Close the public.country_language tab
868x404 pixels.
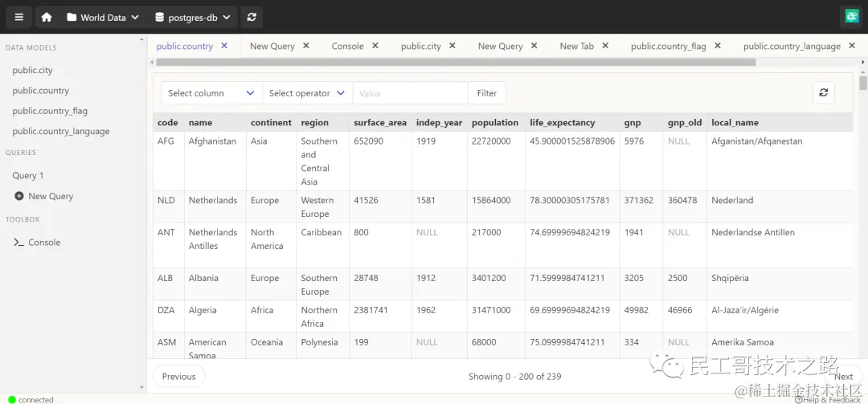click(x=852, y=46)
